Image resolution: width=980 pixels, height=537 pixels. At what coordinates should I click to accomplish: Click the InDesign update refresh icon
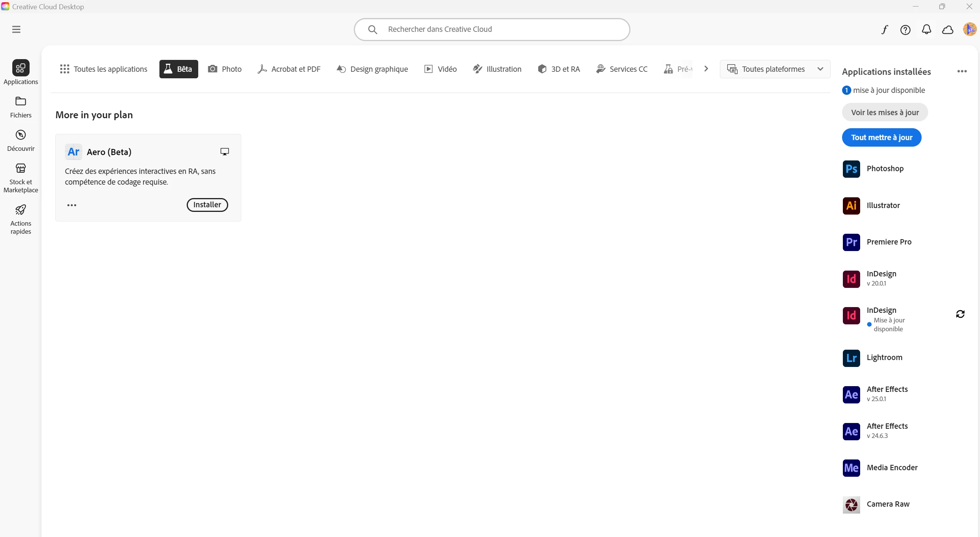pos(960,314)
